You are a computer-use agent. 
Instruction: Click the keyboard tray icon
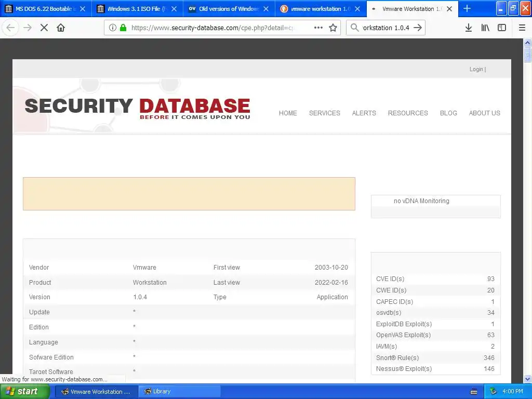[x=474, y=392]
